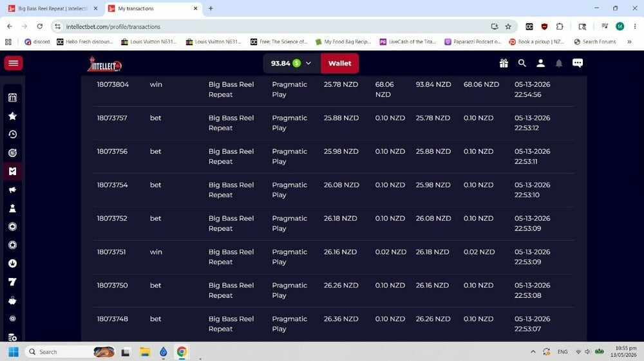
Task: Open Chrome three-dot menu
Action: point(634,26)
